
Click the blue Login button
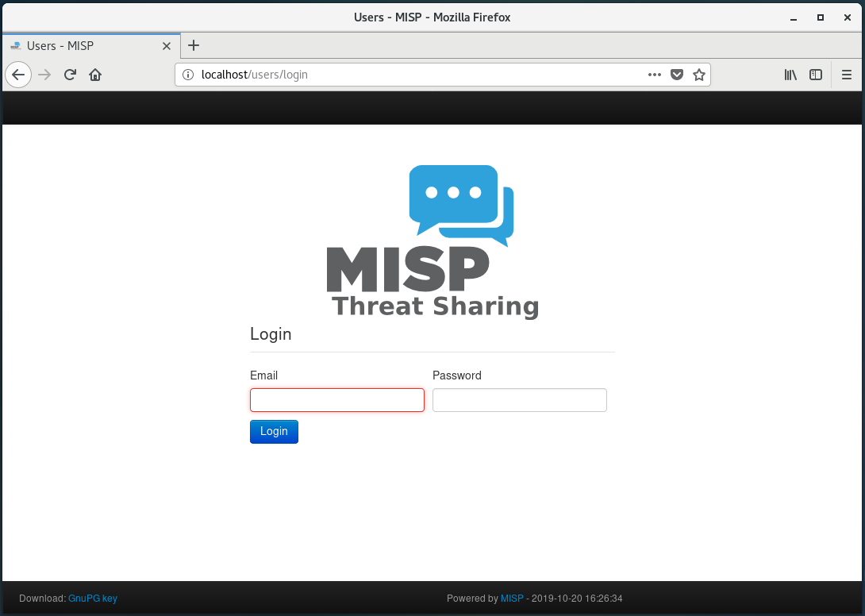[274, 432]
